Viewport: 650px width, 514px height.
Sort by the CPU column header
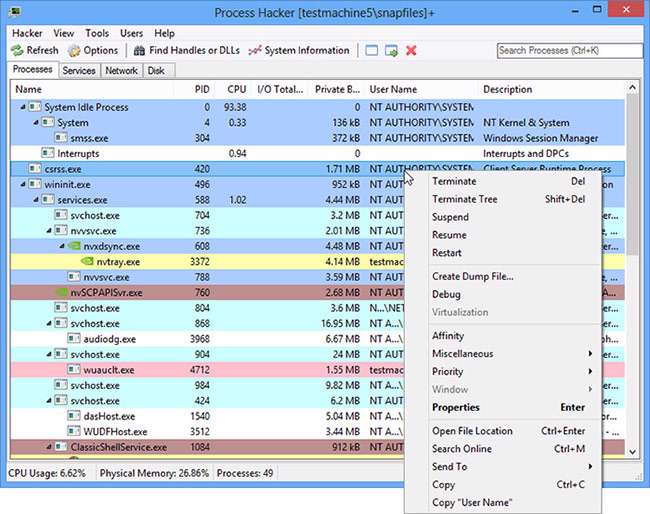pos(236,89)
